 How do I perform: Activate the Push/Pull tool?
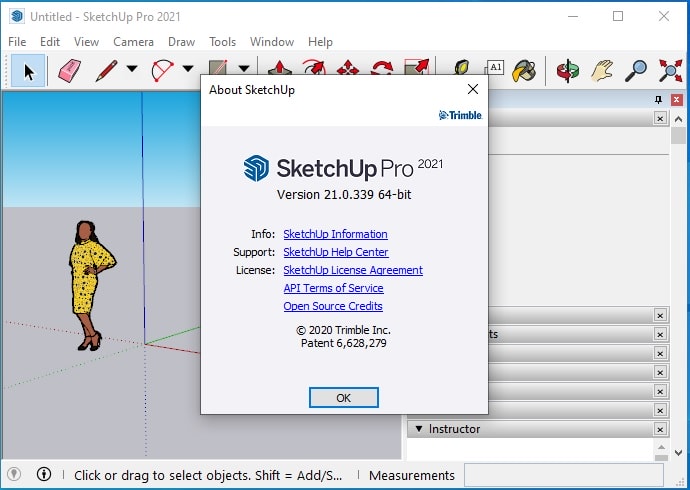click(280, 68)
